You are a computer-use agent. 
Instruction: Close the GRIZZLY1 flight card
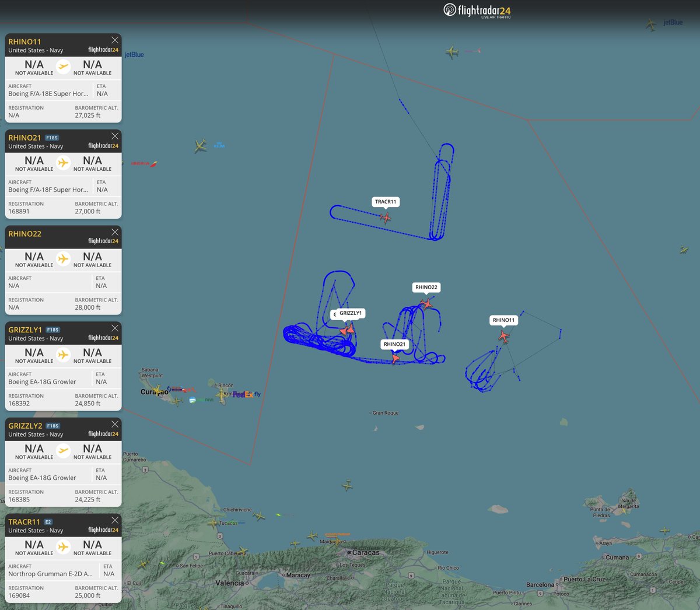(x=115, y=328)
